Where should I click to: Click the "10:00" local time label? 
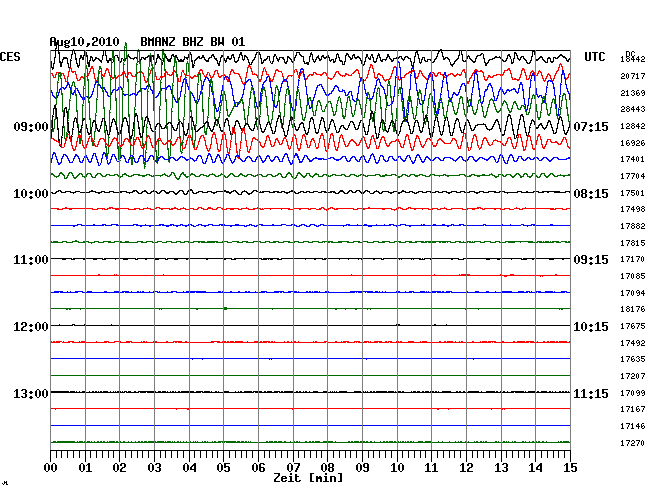pos(31,194)
